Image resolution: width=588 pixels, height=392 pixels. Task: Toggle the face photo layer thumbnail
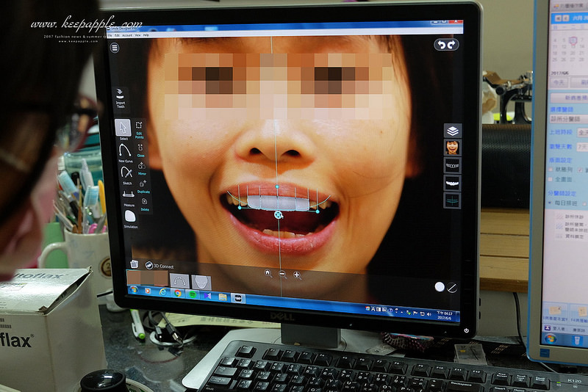click(452, 148)
